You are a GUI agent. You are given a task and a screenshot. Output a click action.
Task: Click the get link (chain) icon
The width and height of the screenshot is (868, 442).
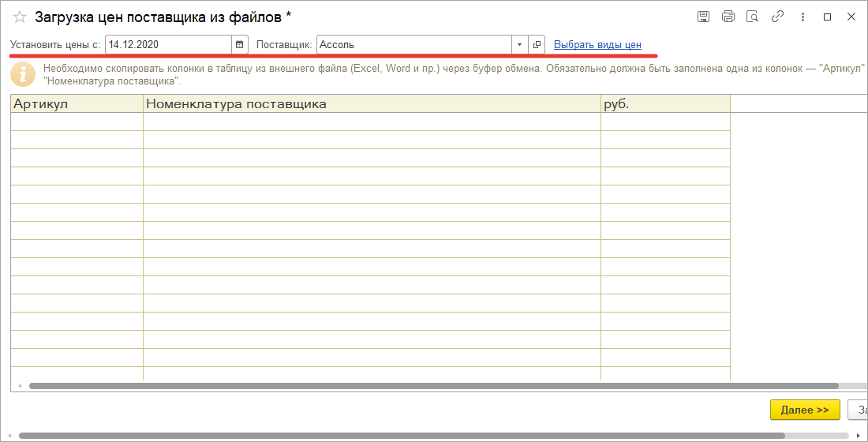[777, 17]
